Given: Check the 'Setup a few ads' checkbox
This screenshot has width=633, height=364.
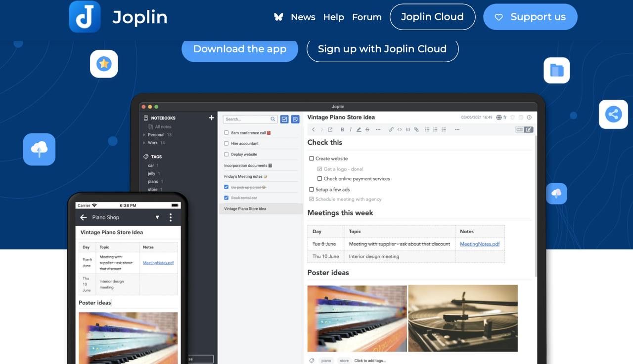Looking at the screenshot, I should 312,190.
